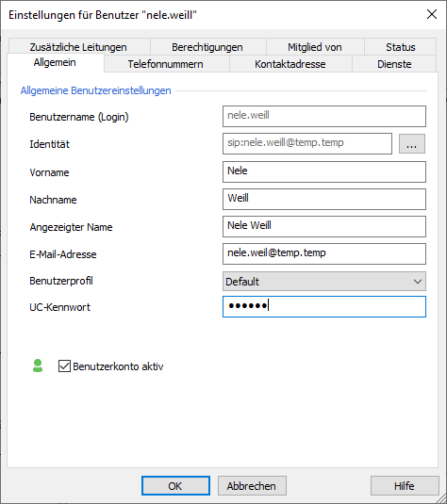Image resolution: width=447 pixels, height=504 pixels.
Task: Click the Identität SIP address field
Action: 307,144
